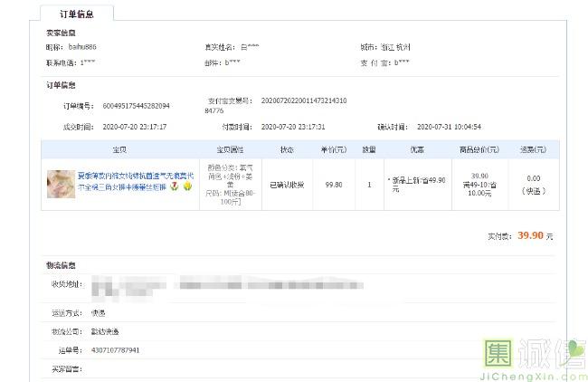The height and width of the screenshot is (382, 588).
Task: Click the 已确认收货 status cell
Action: (x=287, y=184)
